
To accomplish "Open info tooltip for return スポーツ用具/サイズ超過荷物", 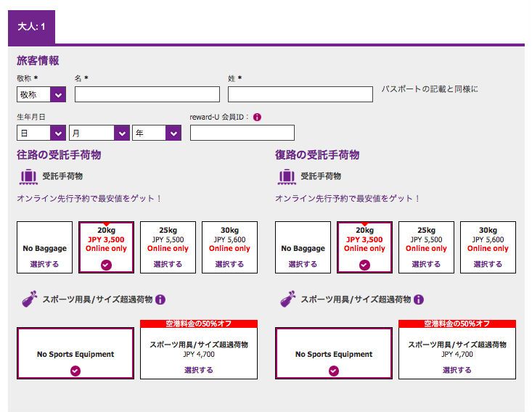I will [419, 300].
